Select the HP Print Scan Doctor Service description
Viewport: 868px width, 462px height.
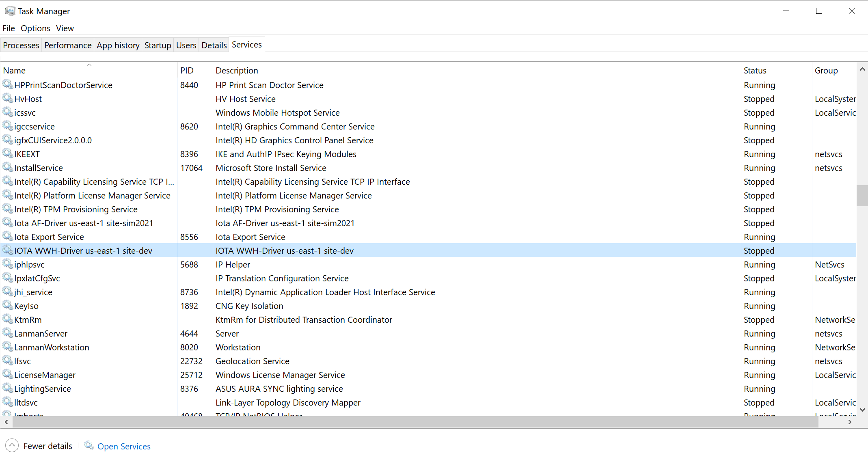270,85
